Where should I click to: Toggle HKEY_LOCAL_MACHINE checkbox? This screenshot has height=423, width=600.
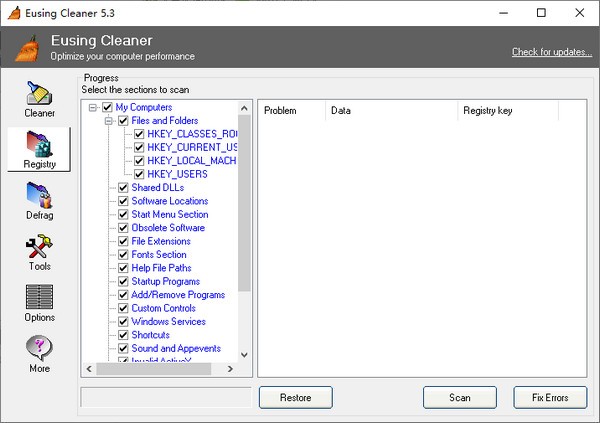click(139, 161)
